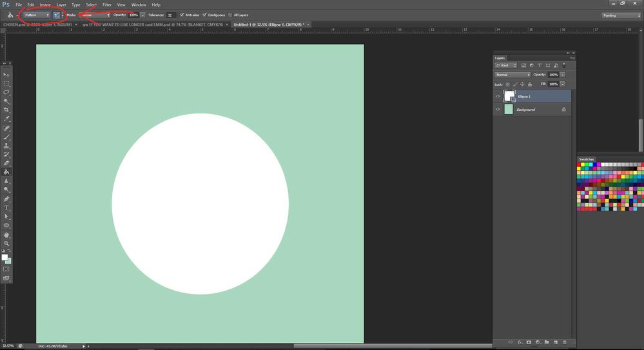Open the Pattern fill source dropdown
Image resolution: width=644 pixels, height=350 pixels.
pos(36,15)
